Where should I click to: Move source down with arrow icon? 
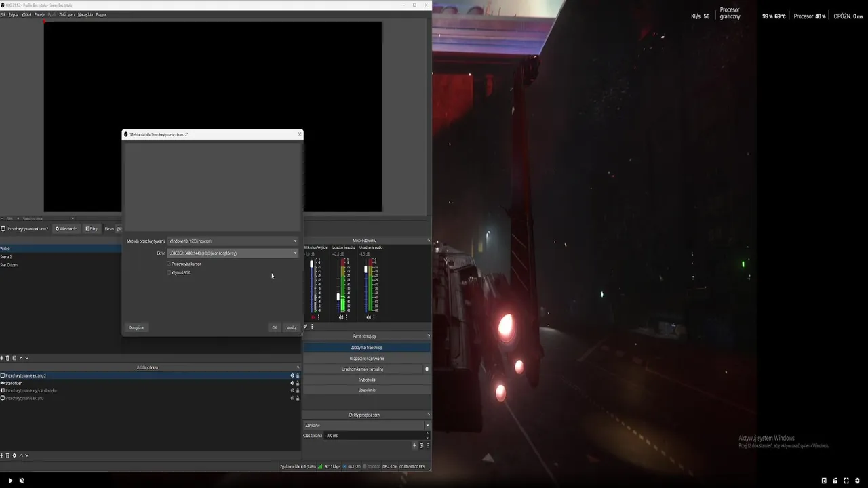[27, 455]
